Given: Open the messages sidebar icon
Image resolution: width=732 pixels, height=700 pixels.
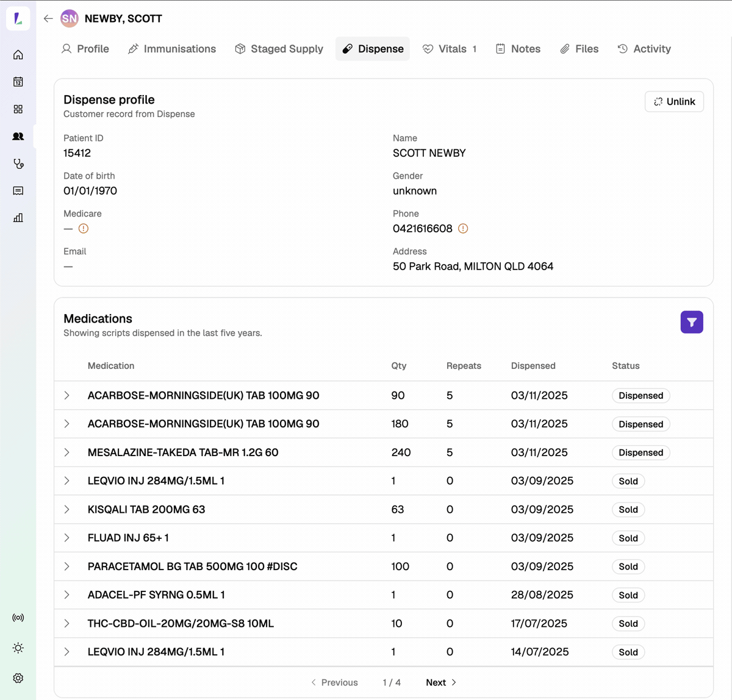Looking at the screenshot, I should (18, 191).
